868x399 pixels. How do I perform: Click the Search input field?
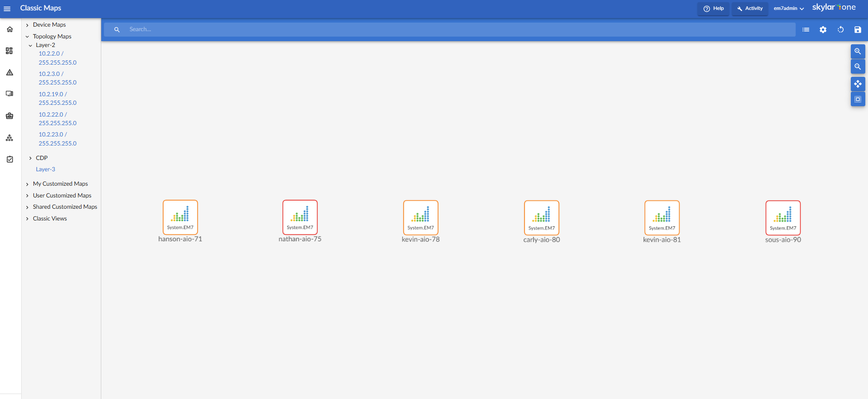tap(452, 29)
